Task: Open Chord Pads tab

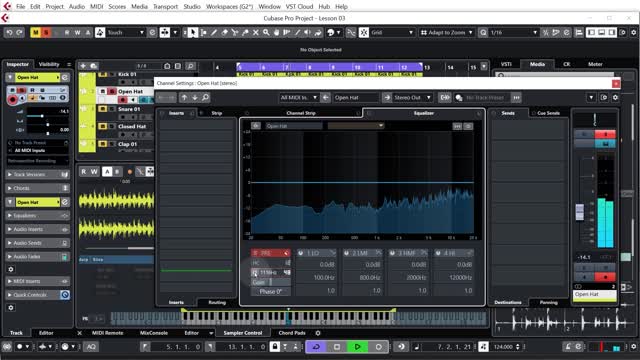Action: pyautogui.click(x=292, y=333)
